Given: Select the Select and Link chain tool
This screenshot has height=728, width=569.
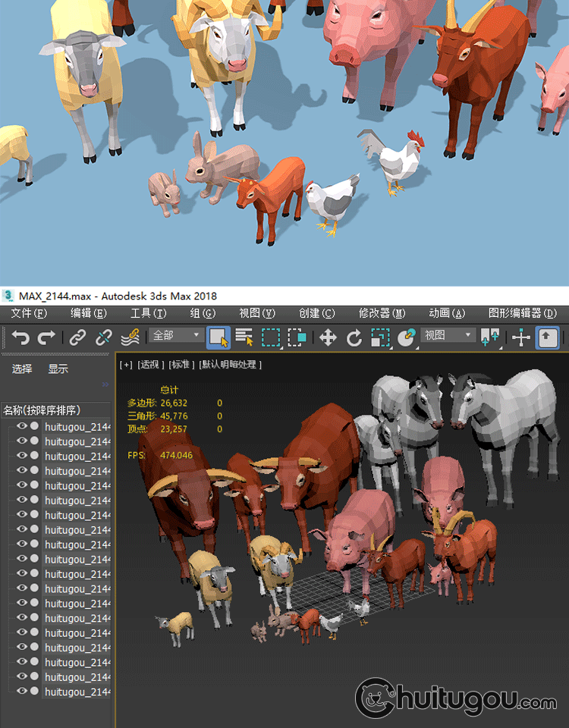Looking at the screenshot, I should (x=78, y=337).
